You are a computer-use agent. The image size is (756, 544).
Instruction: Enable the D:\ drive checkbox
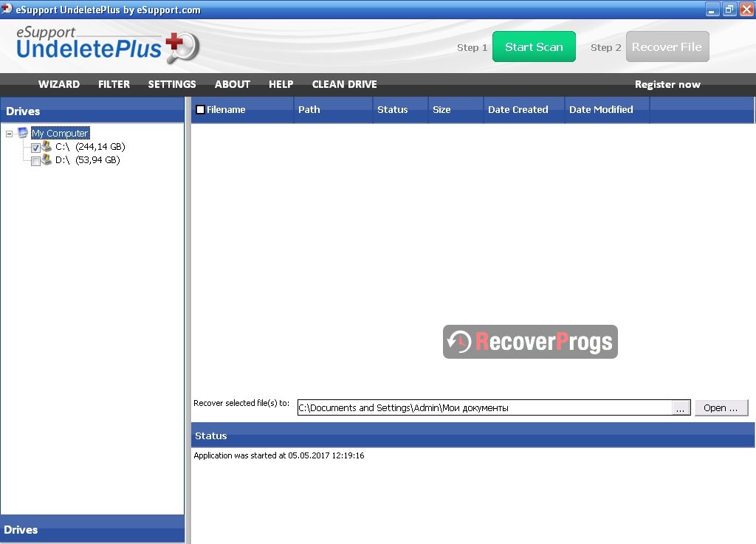tap(35, 162)
